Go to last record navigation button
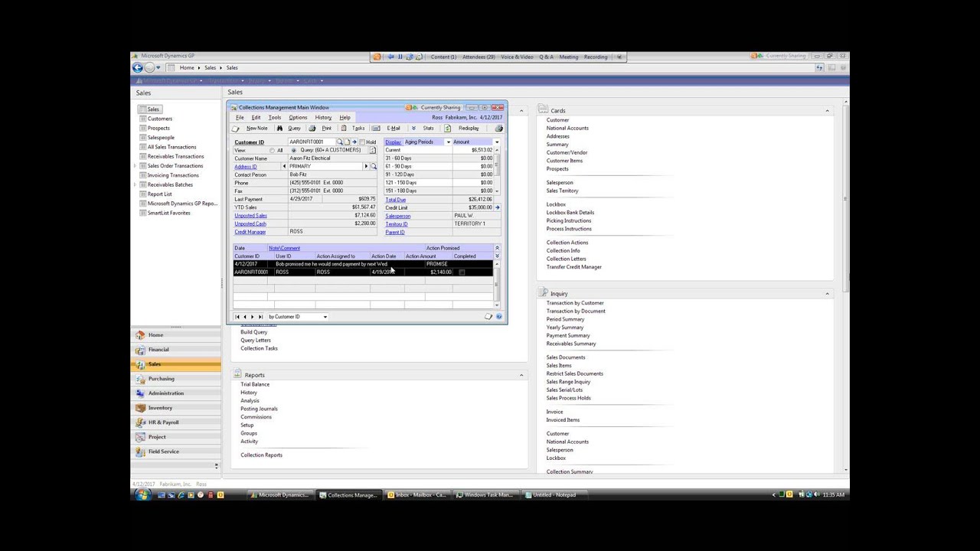The image size is (980, 551). [260, 317]
